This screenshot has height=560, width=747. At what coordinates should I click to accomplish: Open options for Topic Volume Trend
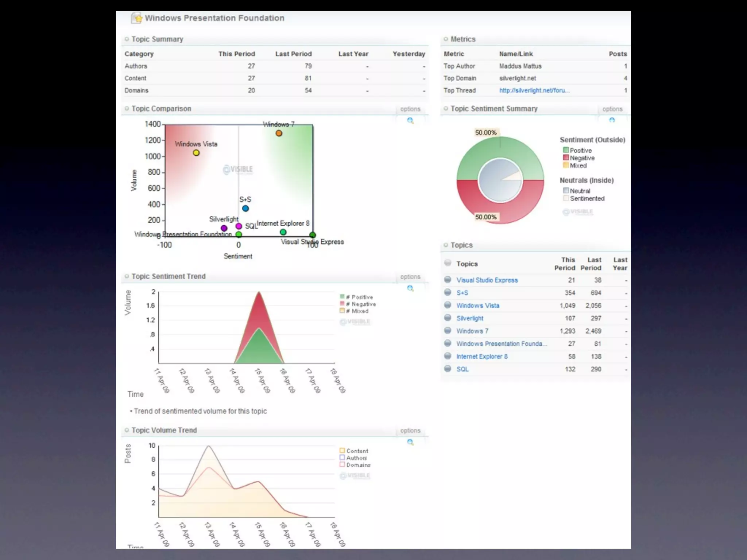pos(410,431)
